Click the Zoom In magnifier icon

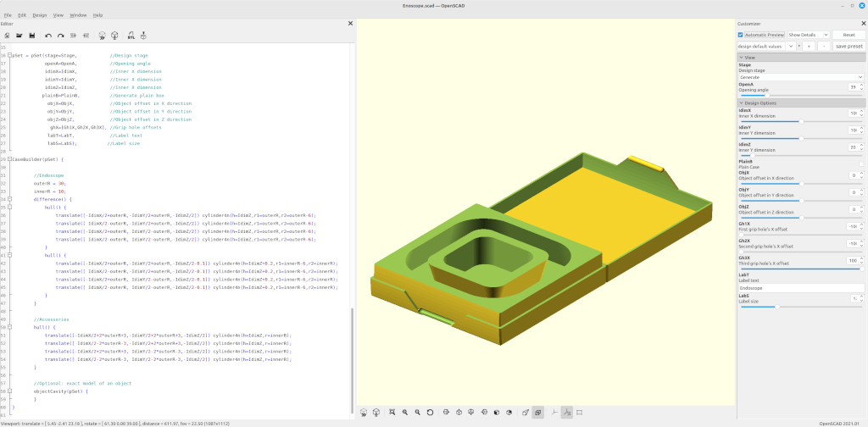pyautogui.click(x=405, y=412)
